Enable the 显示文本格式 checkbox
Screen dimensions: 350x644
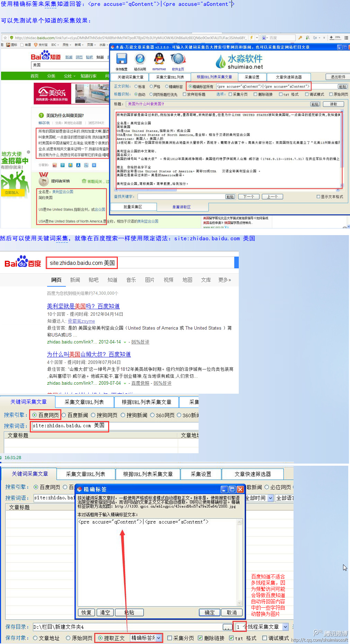pos(318,197)
